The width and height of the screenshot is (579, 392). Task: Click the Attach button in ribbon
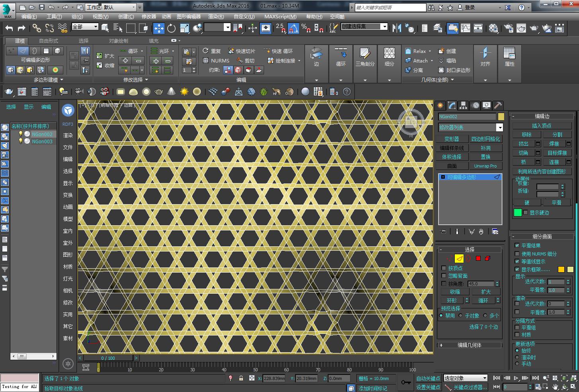419,60
